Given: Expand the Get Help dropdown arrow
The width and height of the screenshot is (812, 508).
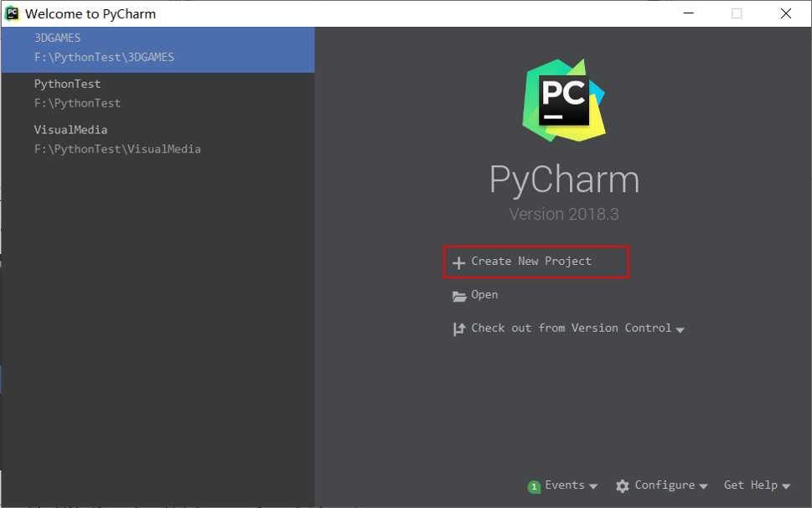Looking at the screenshot, I should pyautogui.click(x=785, y=486).
